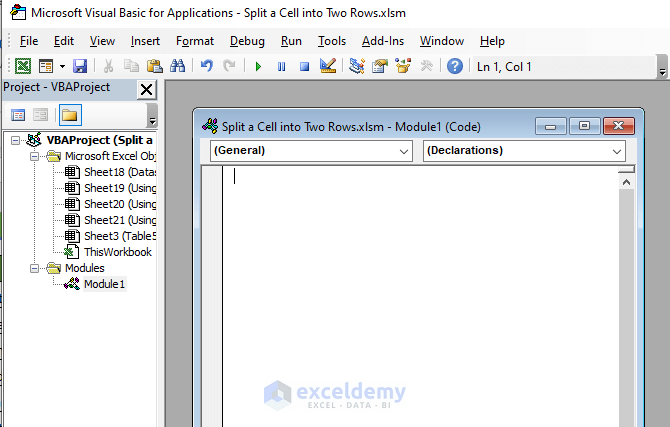
Task: Select Module1 in project tree
Action: [104, 284]
